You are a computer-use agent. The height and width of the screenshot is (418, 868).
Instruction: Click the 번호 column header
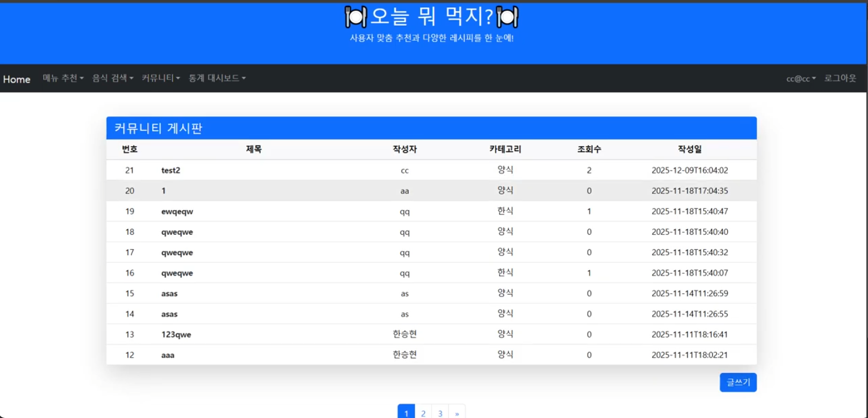point(130,150)
